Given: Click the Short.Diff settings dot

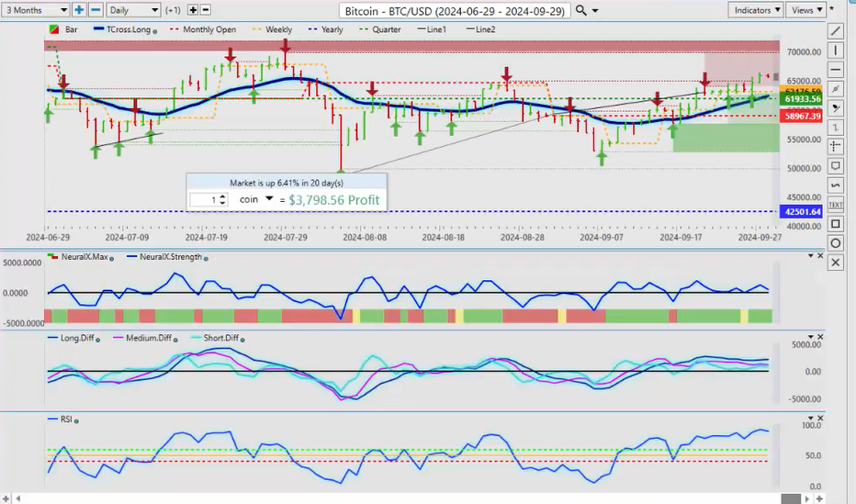Looking at the screenshot, I should 242,340.
